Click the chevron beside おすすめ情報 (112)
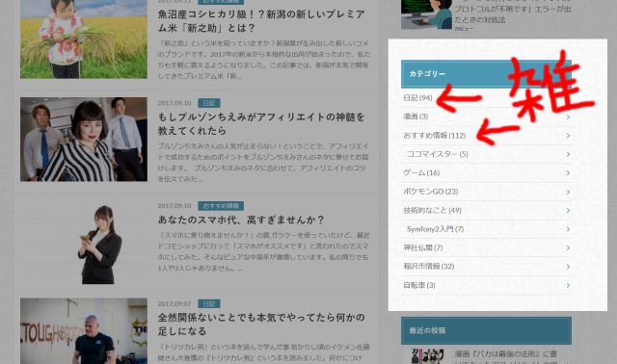Viewport: 617px width, 364px height. click(x=568, y=136)
